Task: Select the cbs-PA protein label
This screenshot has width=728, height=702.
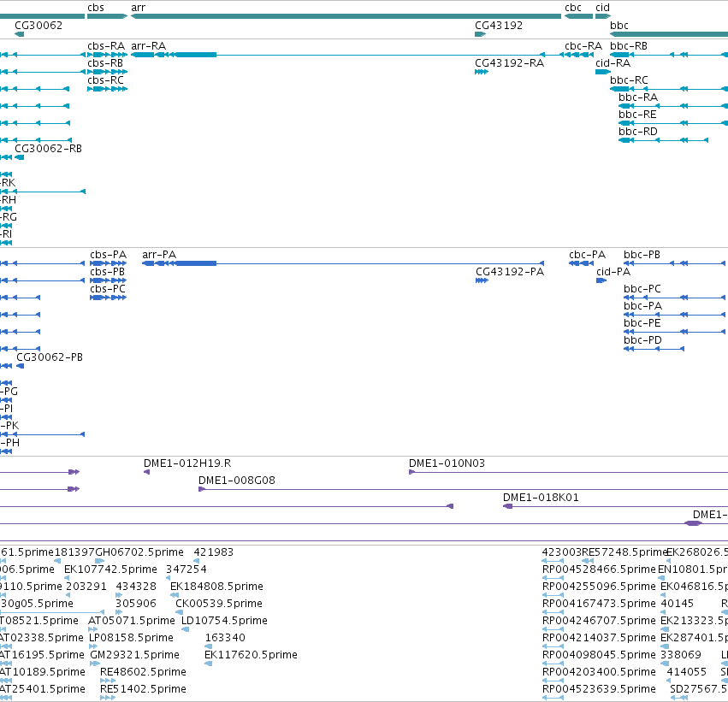Action: tap(108, 255)
